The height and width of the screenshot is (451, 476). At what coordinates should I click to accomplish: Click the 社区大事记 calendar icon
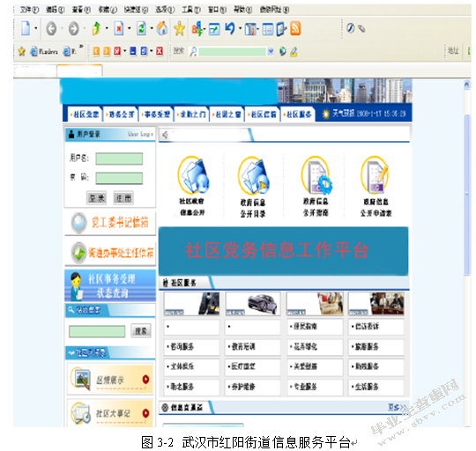point(80,413)
